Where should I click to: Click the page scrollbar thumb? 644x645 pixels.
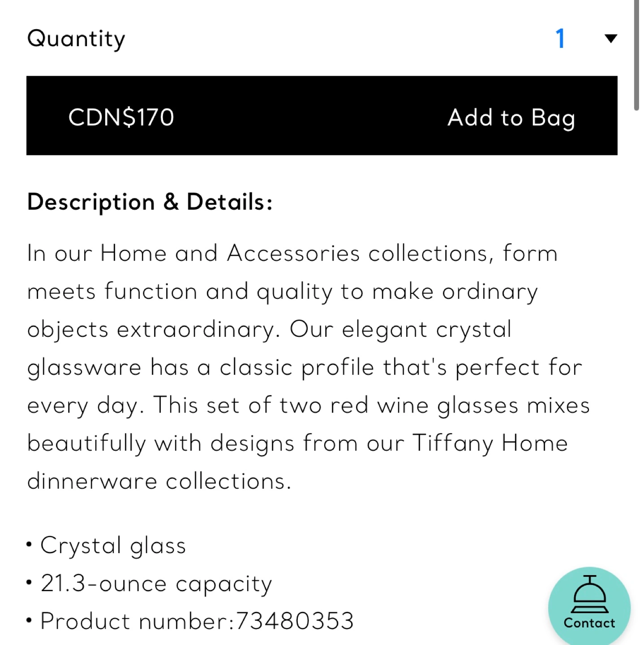pyautogui.click(x=636, y=55)
